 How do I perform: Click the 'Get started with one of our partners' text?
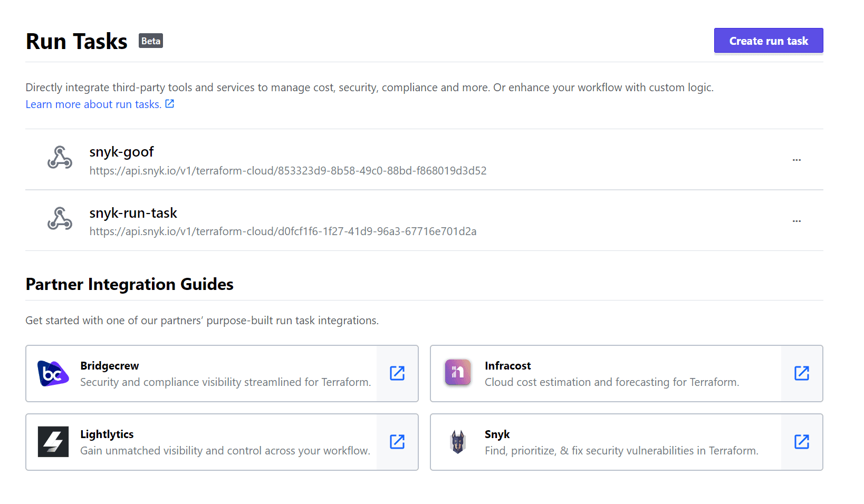tap(202, 321)
